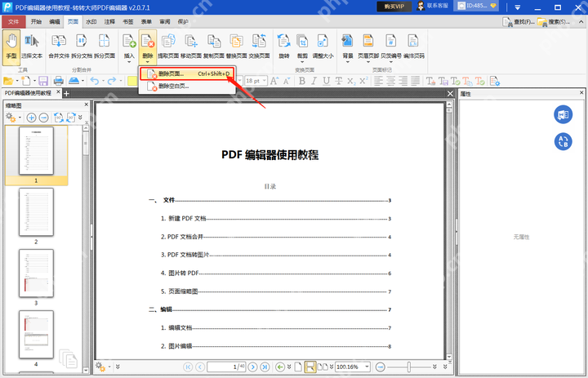Click the 交换页面 swap pages icon
Image resolution: width=588 pixels, height=378 pixels.
click(259, 47)
